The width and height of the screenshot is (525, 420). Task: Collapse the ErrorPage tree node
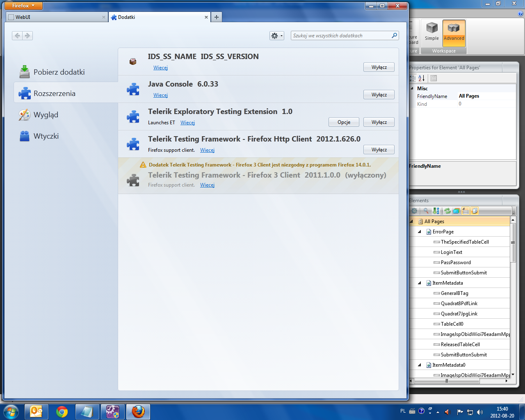pyautogui.click(x=420, y=232)
